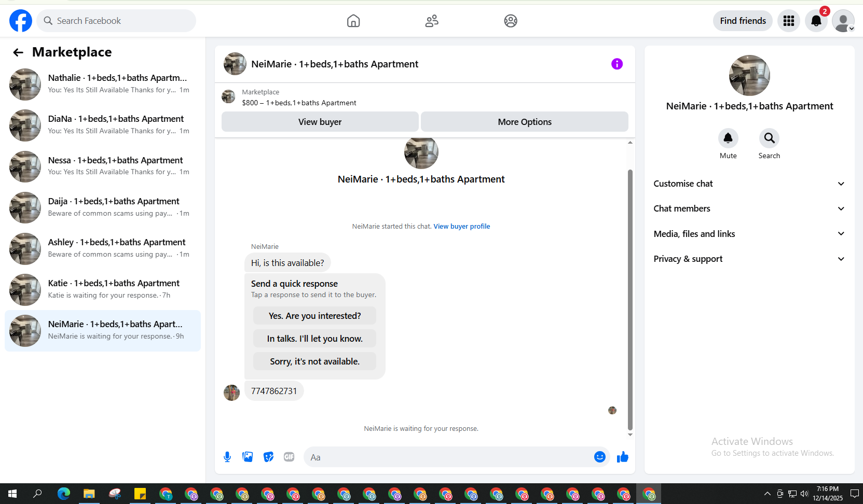This screenshot has height=504, width=863.
Task: Click the 'Hi, is this available?' message
Action: coord(287,263)
